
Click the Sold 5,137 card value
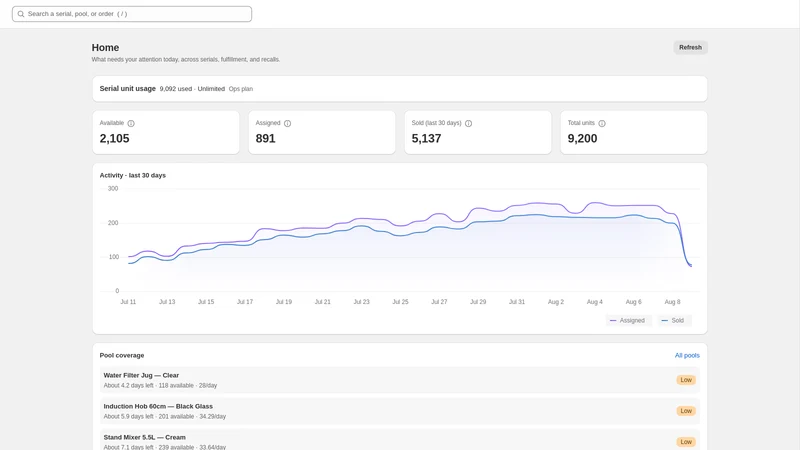(427, 139)
